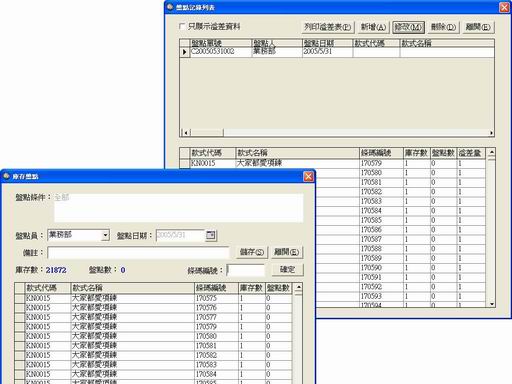Select barcode 170589 in 盤點記錄列表 grid
The width and height of the screenshot is (512, 384).
[381, 258]
